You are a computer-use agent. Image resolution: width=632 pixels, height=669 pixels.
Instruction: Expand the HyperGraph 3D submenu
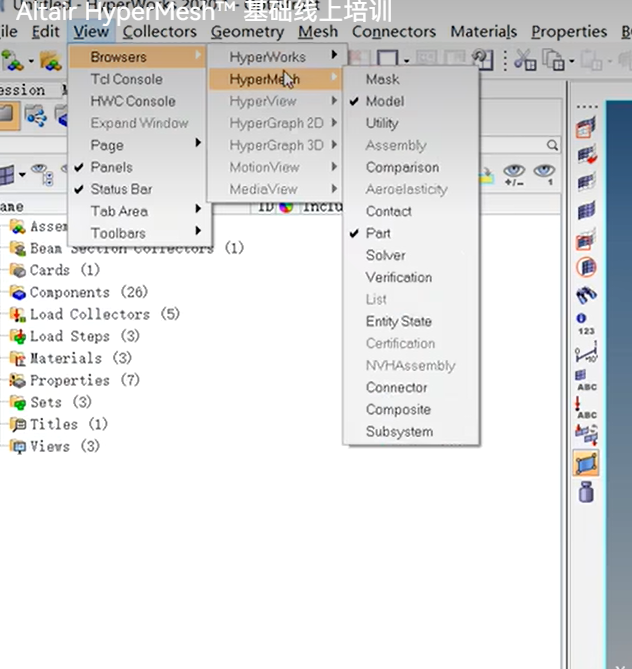[x=275, y=145]
